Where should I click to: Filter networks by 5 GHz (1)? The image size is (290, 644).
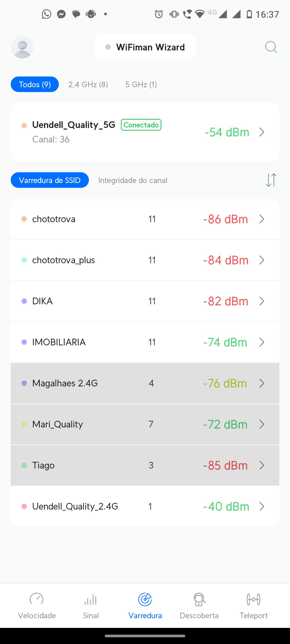(141, 85)
